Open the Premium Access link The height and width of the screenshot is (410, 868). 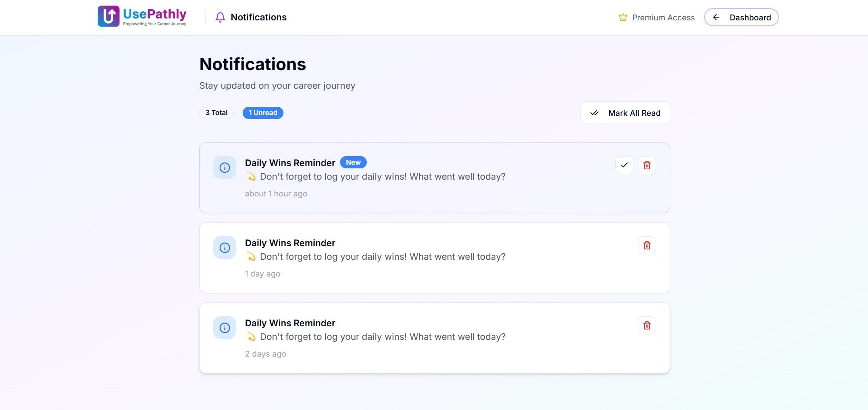pos(657,17)
